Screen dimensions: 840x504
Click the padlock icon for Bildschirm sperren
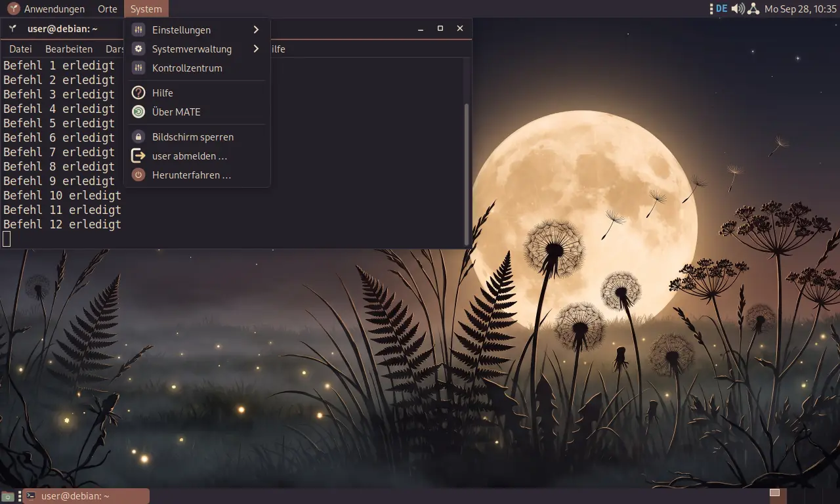138,137
